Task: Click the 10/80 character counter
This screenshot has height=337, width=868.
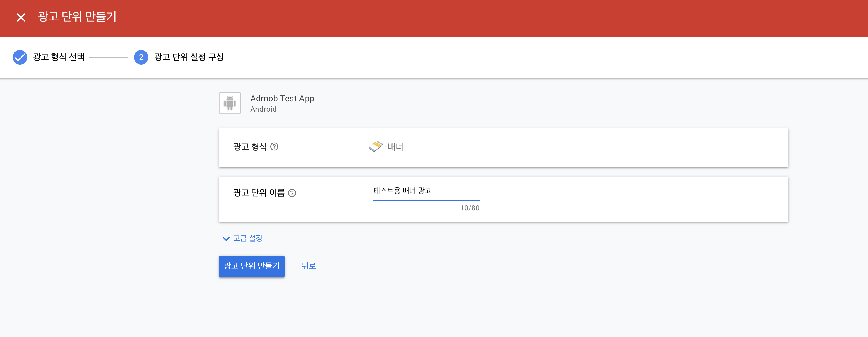Action: 469,208
